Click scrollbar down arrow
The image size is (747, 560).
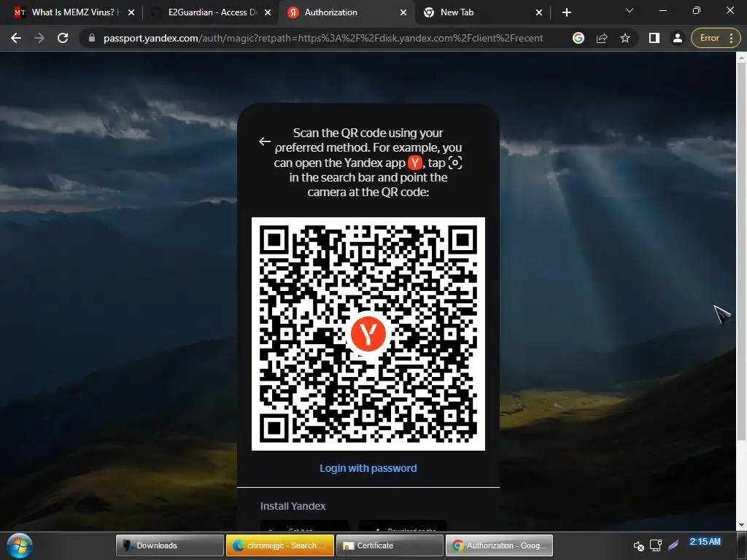pos(741,525)
